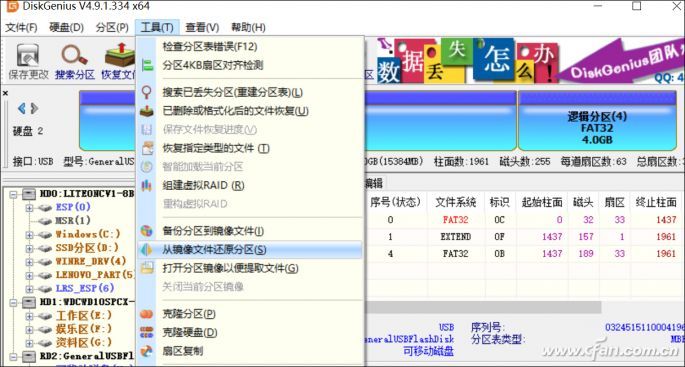685x367 pixels.
Task: Click the green 分区4KB扇区对齐检测 icon
Action: pyautogui.click(x=147, y=66)
